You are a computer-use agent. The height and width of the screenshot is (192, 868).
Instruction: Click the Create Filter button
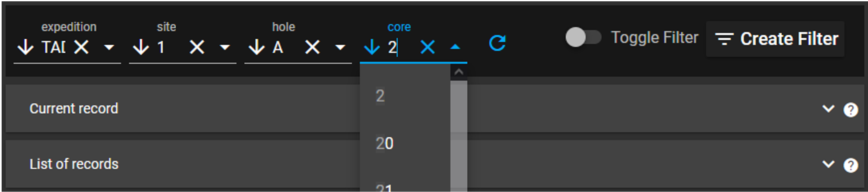775,39
